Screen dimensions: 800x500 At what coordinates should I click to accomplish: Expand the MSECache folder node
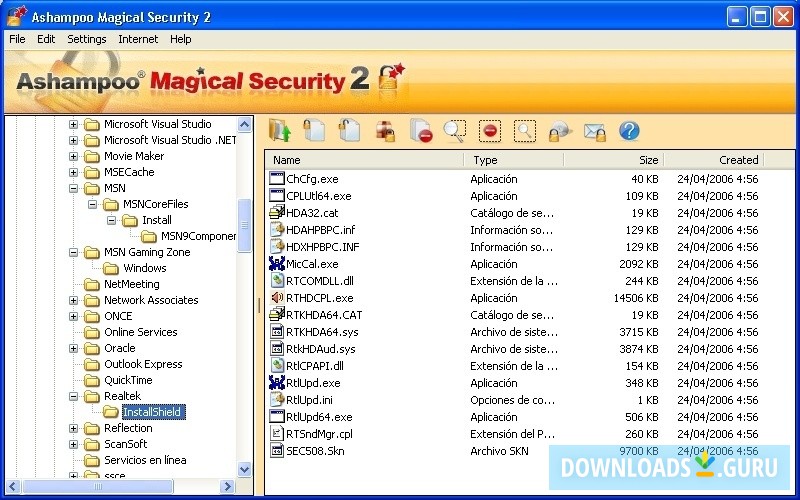click(73, 172)
